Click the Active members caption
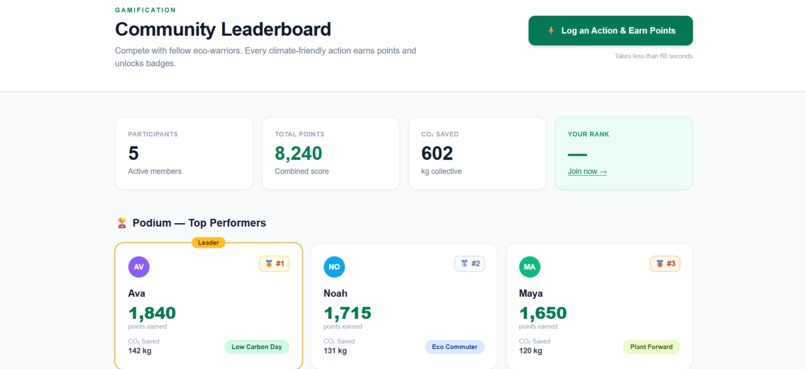Screen dimensions: 806x369 tap(155, 171)
